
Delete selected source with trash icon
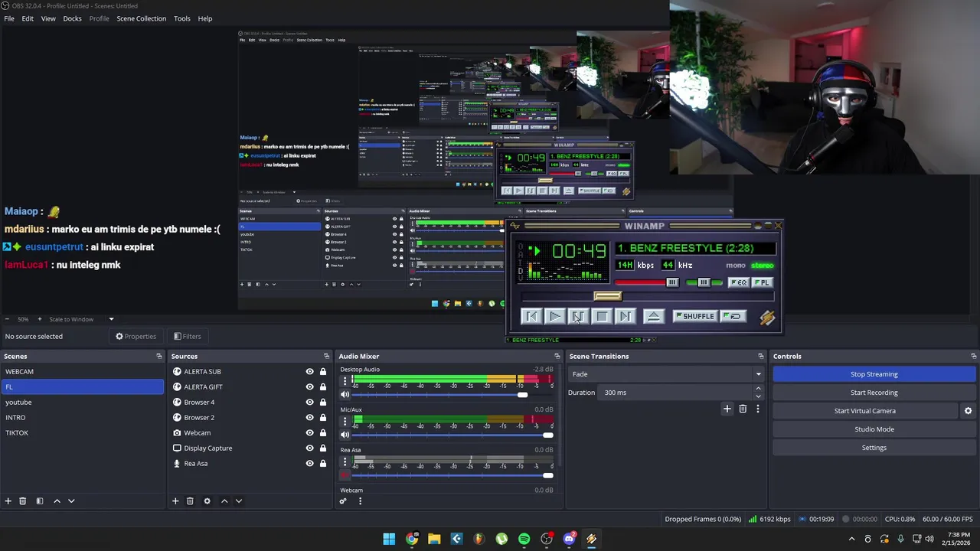190,501
